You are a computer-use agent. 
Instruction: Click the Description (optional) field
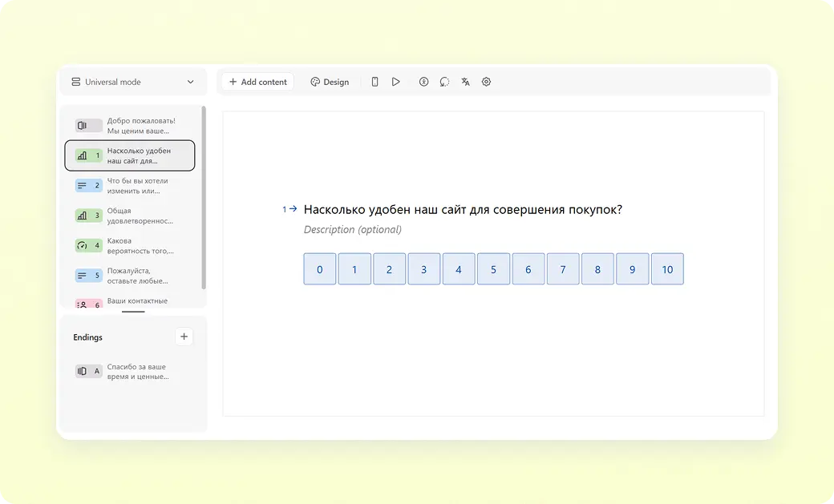point(353,230)
